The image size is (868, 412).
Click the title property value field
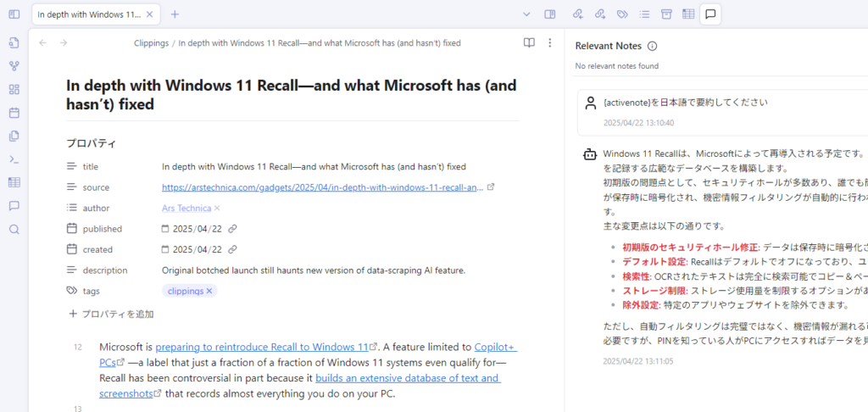(314, 166)
